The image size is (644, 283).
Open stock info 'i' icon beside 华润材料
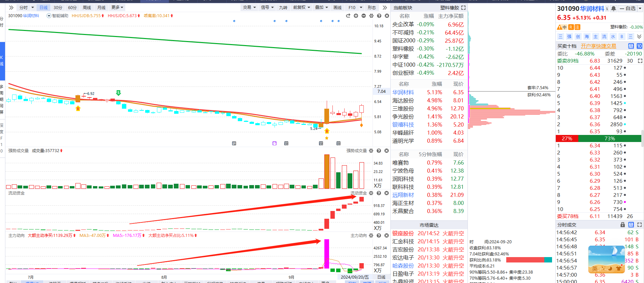607,9
